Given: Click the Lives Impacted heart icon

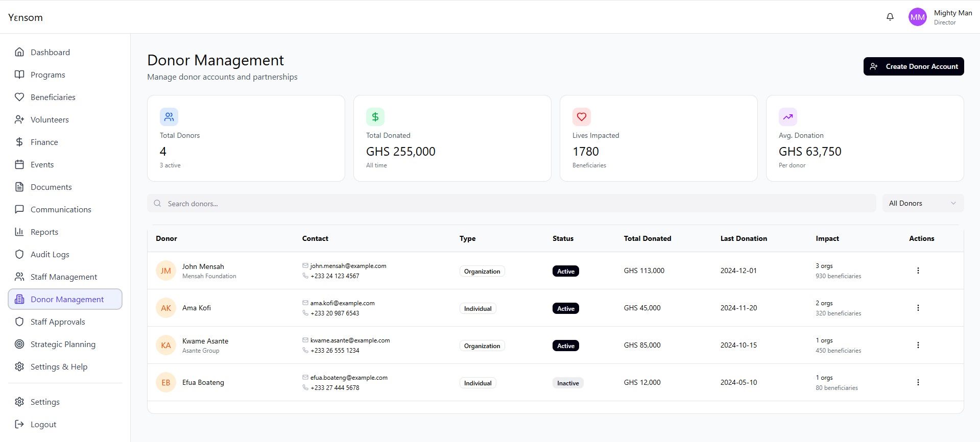Looking at the screenshot, I should 582,117.
